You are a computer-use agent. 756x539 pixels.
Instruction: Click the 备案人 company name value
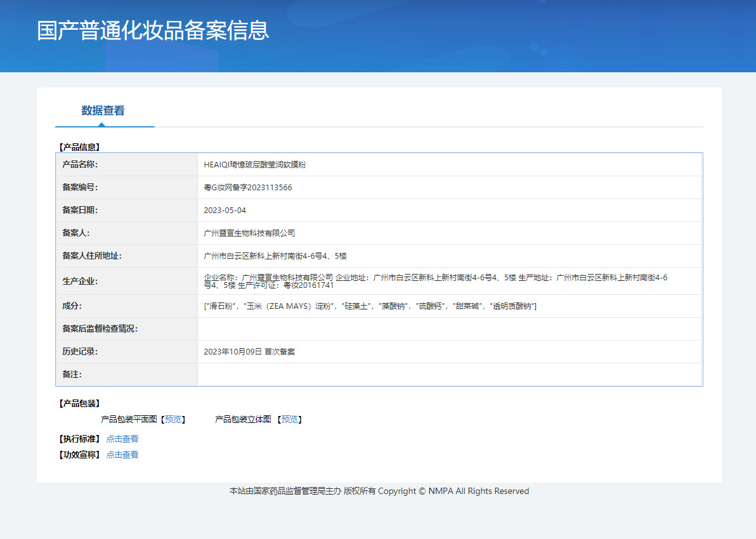249,233
